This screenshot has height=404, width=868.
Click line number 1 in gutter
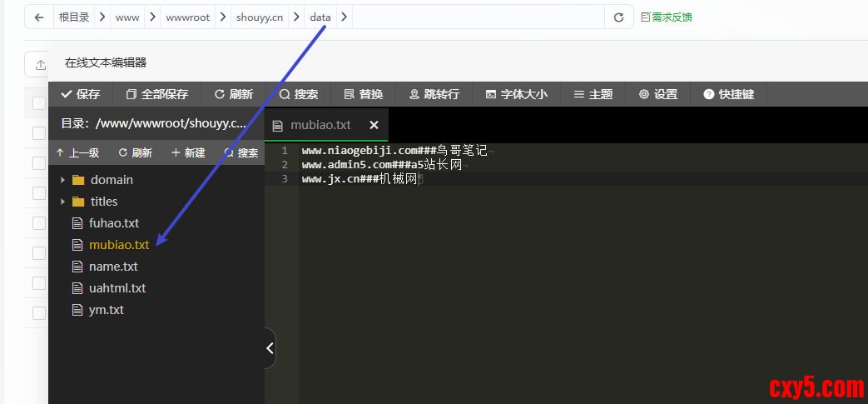pyautogui.click(x=285, y=150)
